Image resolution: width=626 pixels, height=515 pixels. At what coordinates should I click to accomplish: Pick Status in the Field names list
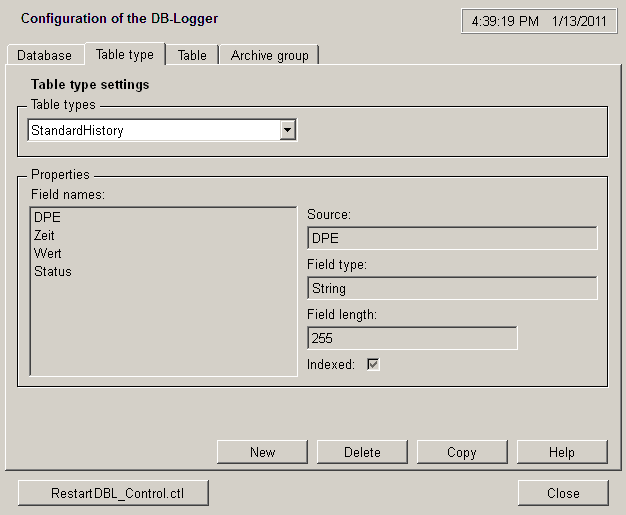point(53,271)
